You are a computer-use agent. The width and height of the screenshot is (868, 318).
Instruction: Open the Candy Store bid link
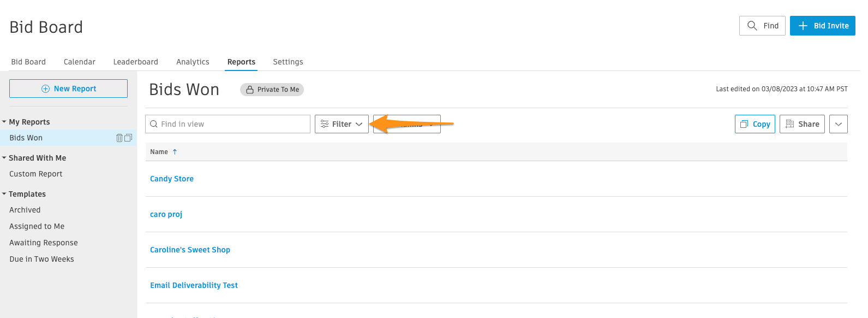pyautogui.click(x=172, y=179)
